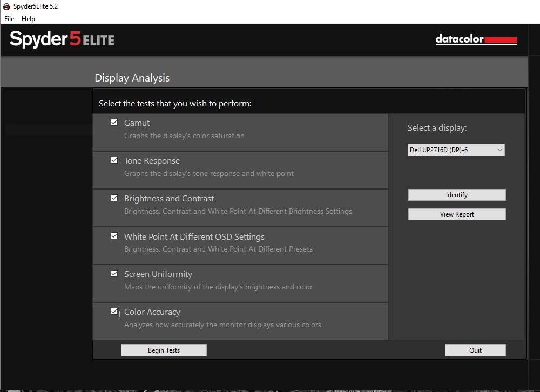
Task: Uncheck the Gamut test checkbox
Action: (114, 122)
